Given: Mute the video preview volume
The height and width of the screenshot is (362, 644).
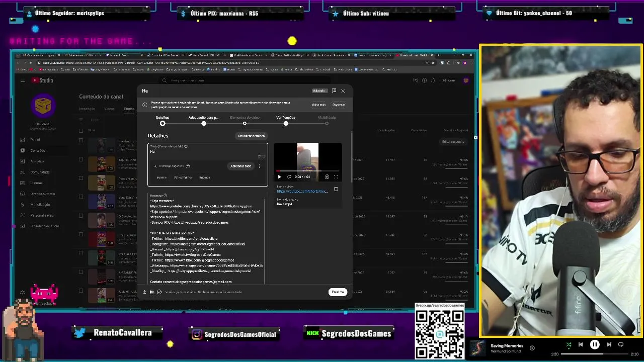Looking at the screenshot, I should [289, 177].
